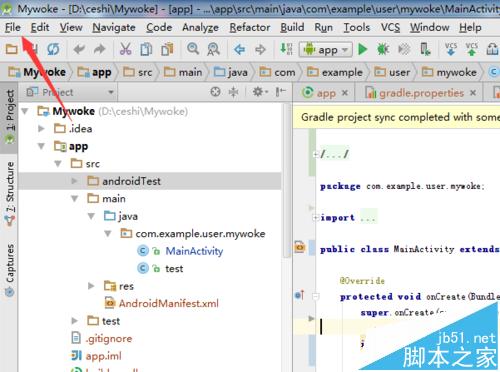Screen dimensions: 500x372
Task: Click the collapse all icon in Project panel
Action: [x=233, y=92]
